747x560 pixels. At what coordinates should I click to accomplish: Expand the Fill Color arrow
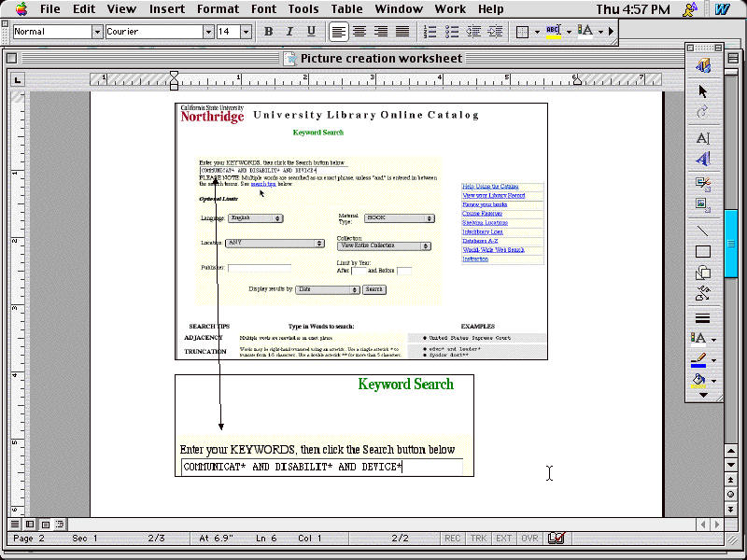[713, 381]
